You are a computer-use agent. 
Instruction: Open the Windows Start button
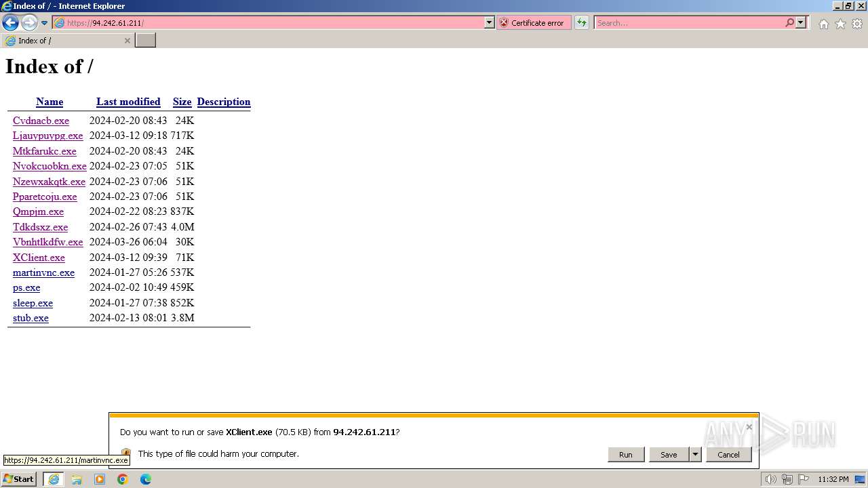coord(19,479)
